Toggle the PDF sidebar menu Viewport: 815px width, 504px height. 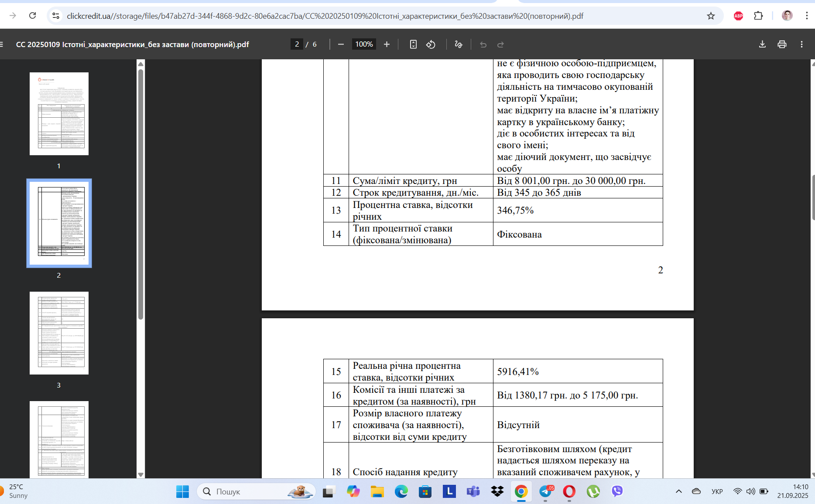tap(2, 44)
